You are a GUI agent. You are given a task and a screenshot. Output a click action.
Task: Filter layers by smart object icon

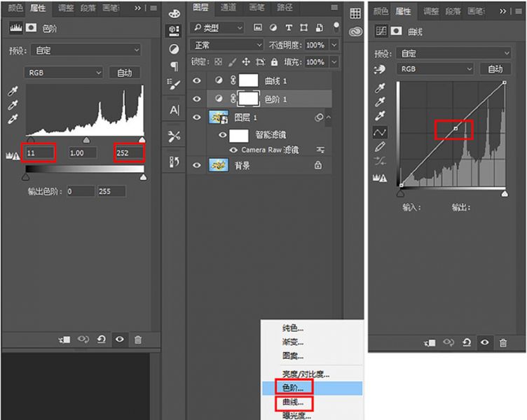coord(320,27)
